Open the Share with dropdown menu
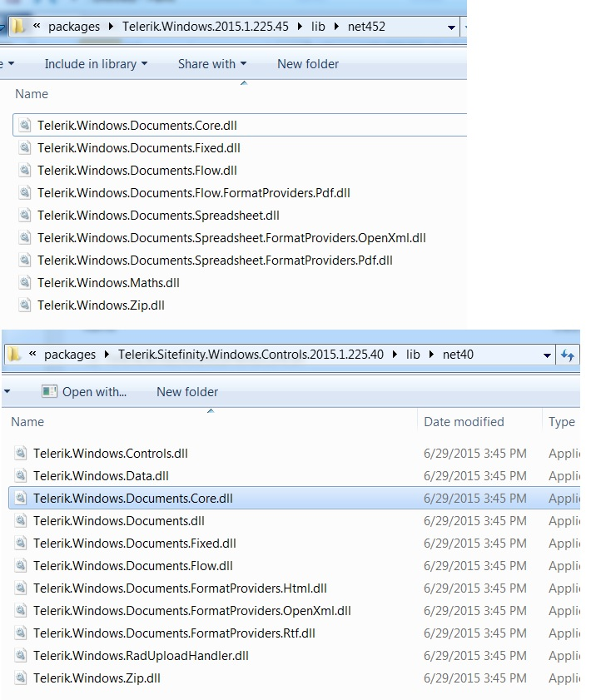The image size is (596, 700). pyautogui.click(x=211, y=64)
